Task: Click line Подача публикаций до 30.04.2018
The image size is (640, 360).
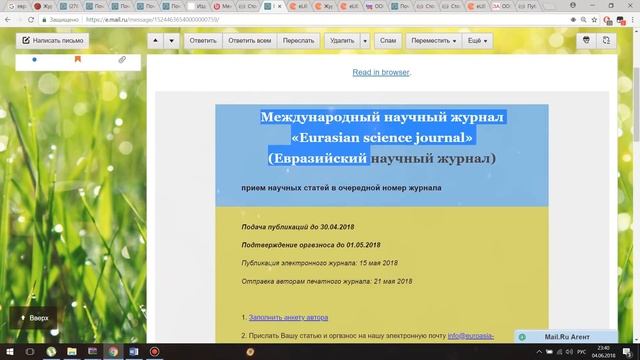Action: (298, 227)
